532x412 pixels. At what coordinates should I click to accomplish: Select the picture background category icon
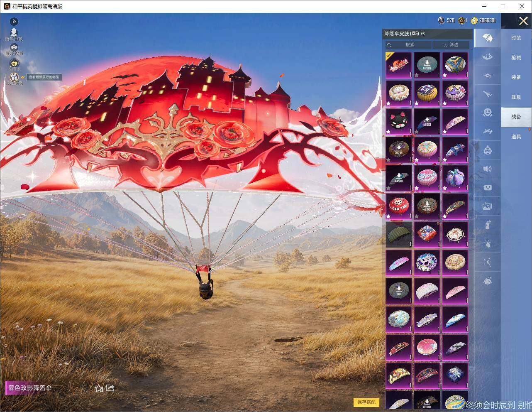(x=488, y=206)
